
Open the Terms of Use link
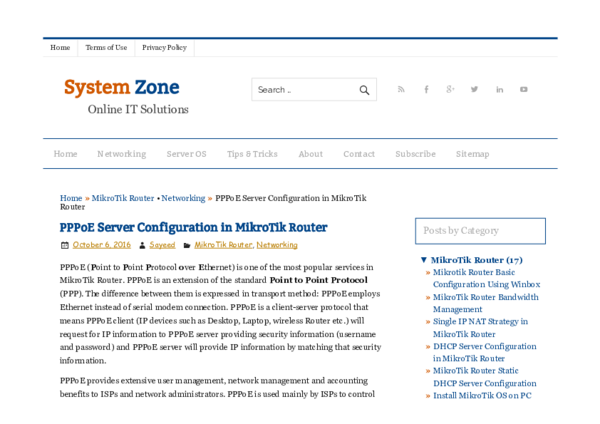[106, 47]
